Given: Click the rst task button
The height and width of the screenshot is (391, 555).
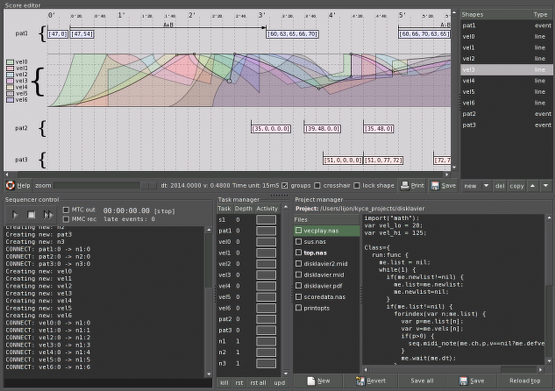Looking at the screenshot, I should [x=239, y=383].
